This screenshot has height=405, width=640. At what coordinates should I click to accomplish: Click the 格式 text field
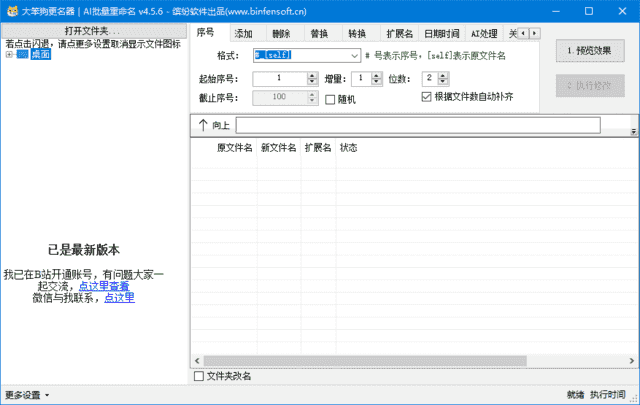tap(301, 56)
